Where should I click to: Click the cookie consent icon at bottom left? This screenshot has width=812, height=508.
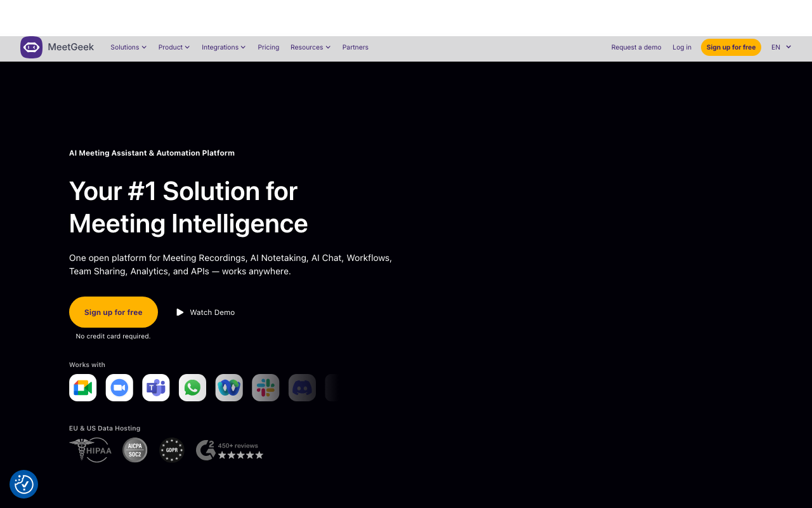pyautogui.click(x=23, y=484)
